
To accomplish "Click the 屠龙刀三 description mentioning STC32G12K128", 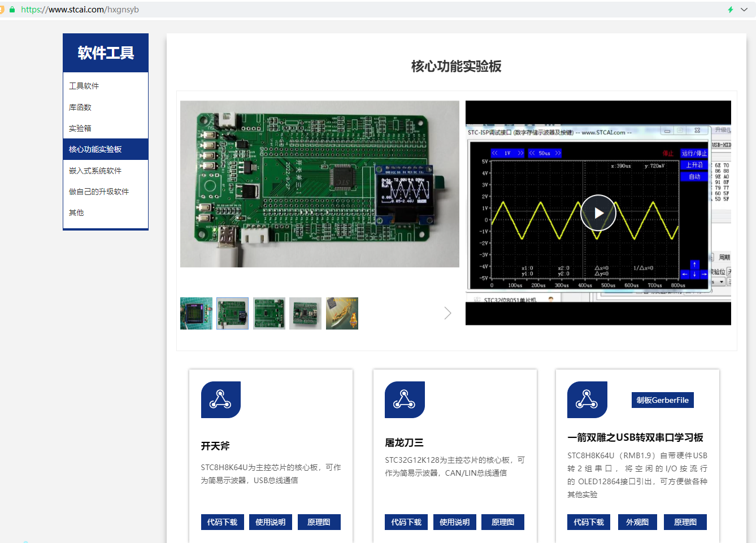I will click(455, 467).
